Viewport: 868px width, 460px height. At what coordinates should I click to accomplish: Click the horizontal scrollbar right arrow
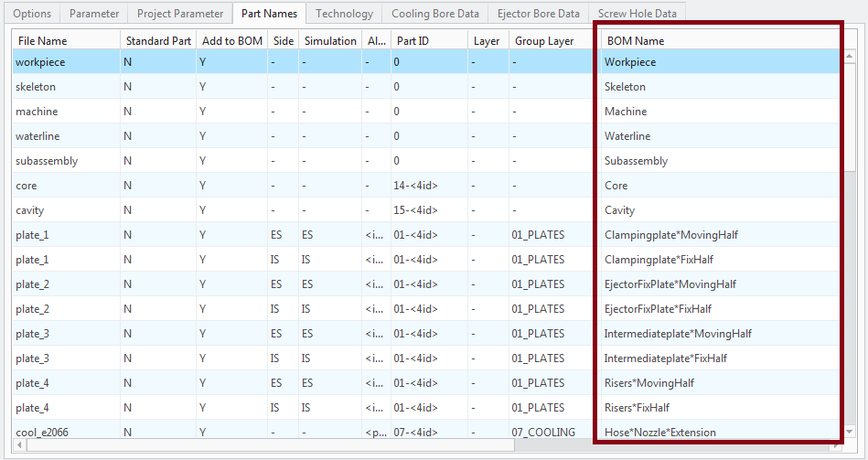[834, 445]
